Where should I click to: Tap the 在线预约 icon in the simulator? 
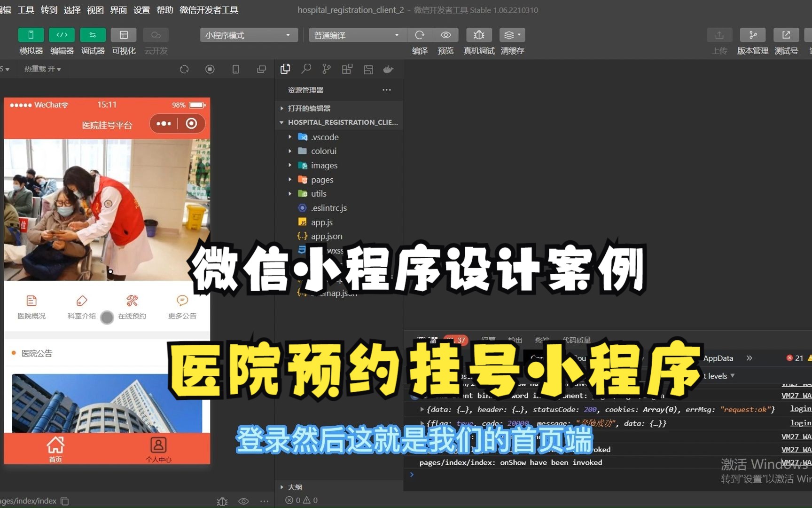(132, 308)
